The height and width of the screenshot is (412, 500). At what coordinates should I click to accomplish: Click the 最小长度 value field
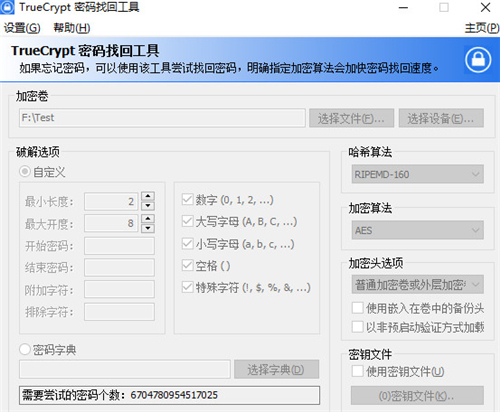click(111, 201)
